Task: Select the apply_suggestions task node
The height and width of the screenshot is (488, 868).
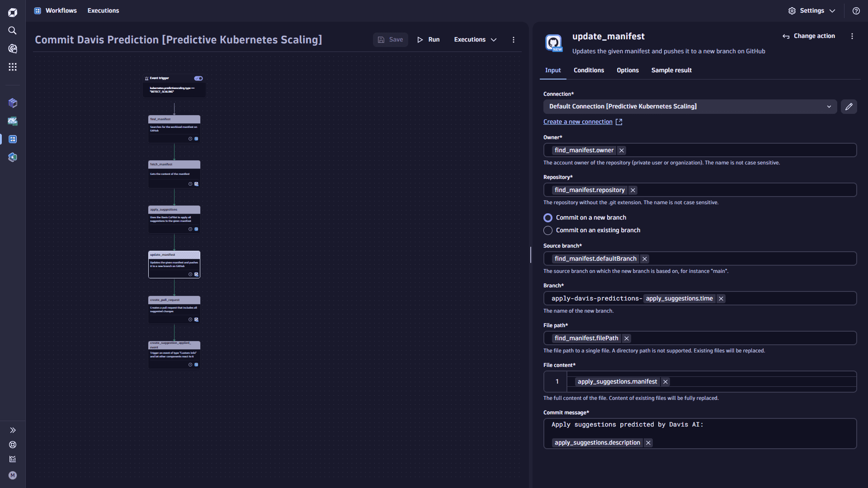Action: click(174, 219)
